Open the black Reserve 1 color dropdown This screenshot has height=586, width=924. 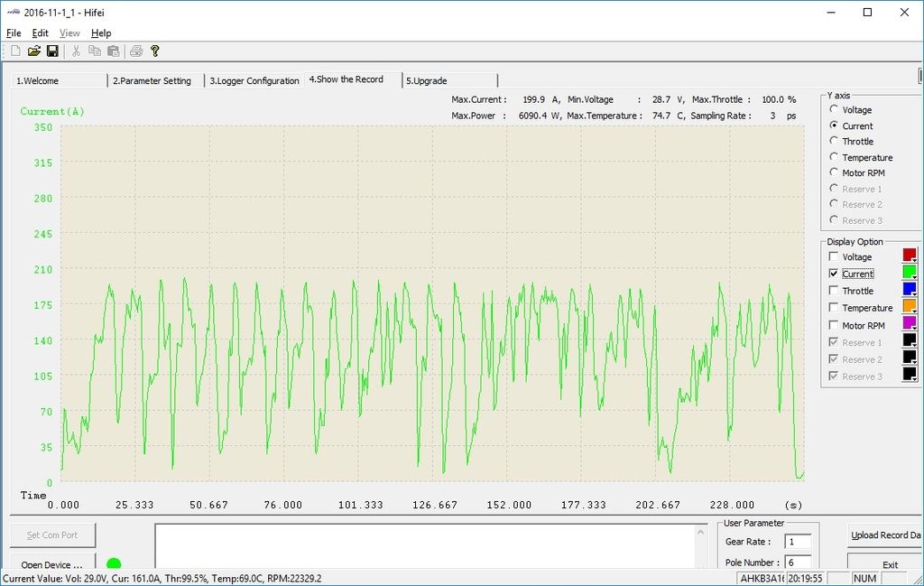[910, 340]
